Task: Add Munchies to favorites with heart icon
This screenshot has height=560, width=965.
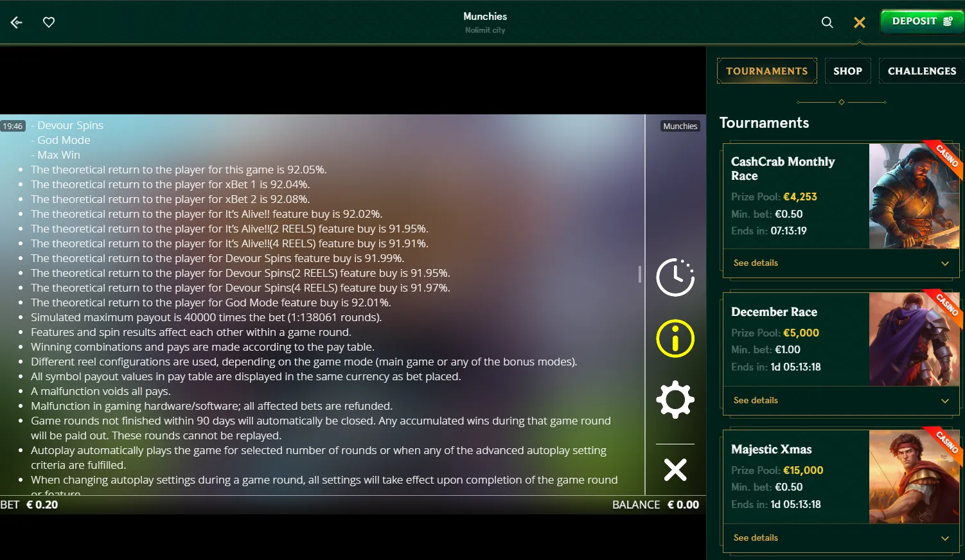Action: tap(49, 22)
